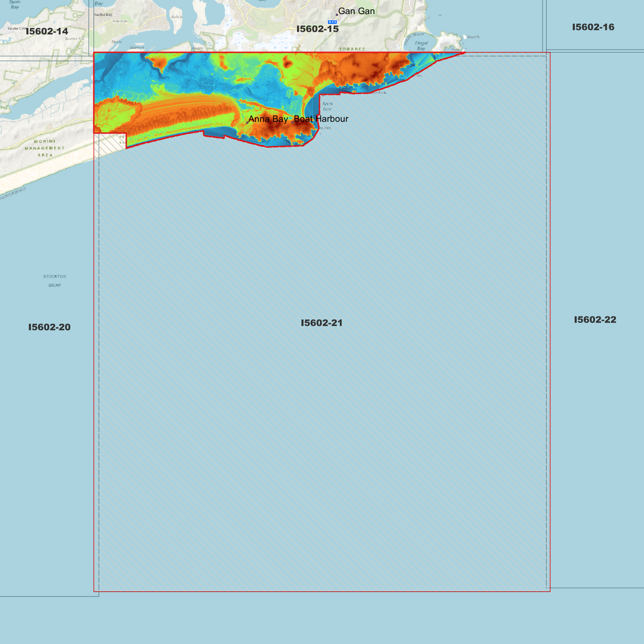Select the I5602-15 tile label
This screenshot has height=644, width=644.
click(x=318, y=29)
